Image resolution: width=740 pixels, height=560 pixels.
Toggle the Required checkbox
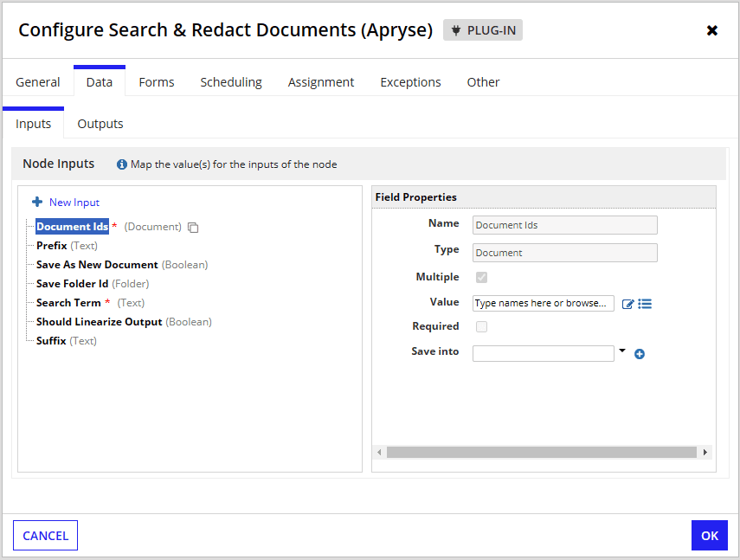point(482,326)
